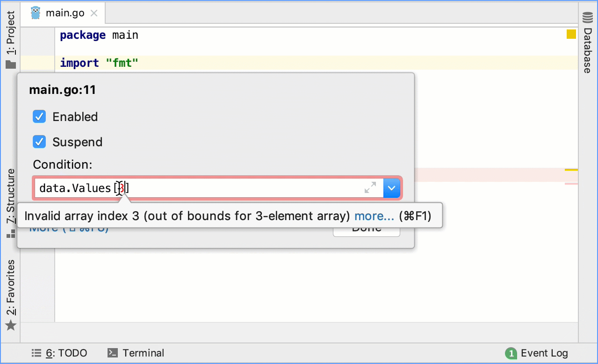Open the Structure tool window icon

11,234
